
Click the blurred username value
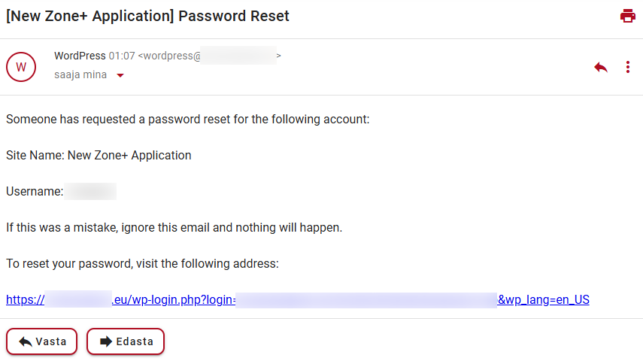coord(90,192)
